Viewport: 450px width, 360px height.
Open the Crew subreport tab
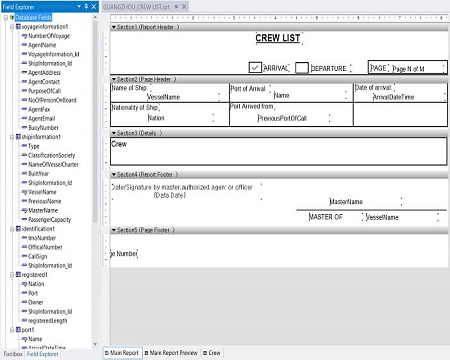tap(212, 353)
